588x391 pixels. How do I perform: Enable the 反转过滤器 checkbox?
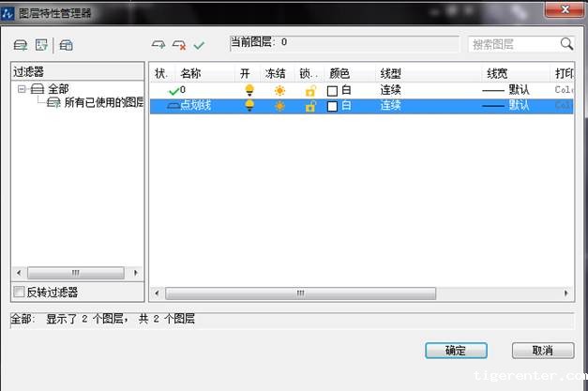pyautogui.click(x=20, y=293)
